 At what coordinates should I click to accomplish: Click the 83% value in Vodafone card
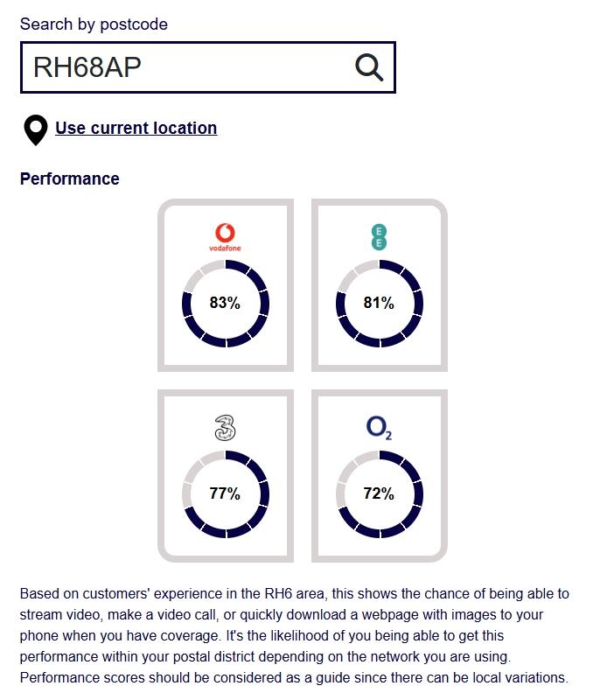point(225,304)
